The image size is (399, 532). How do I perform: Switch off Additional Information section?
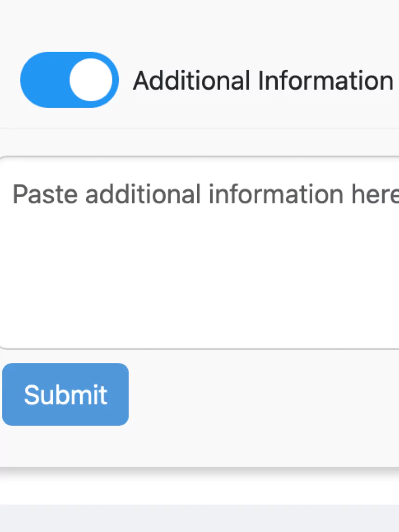[70, 80]
